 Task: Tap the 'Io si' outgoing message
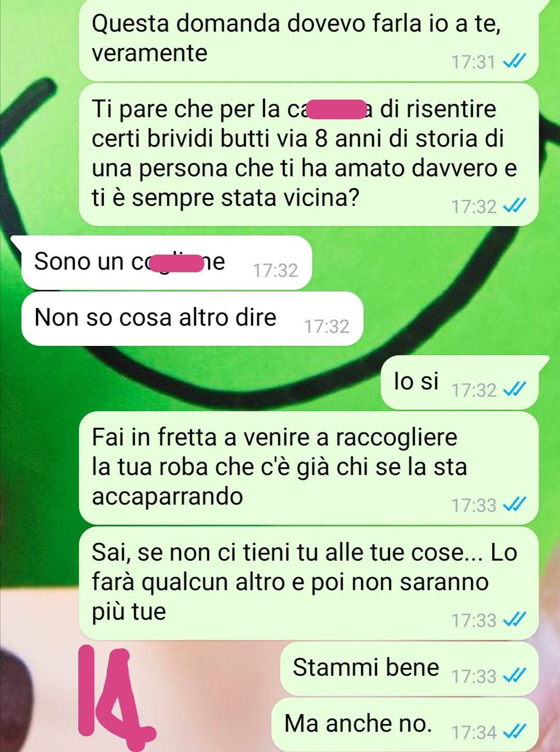[x=460, y=382]
